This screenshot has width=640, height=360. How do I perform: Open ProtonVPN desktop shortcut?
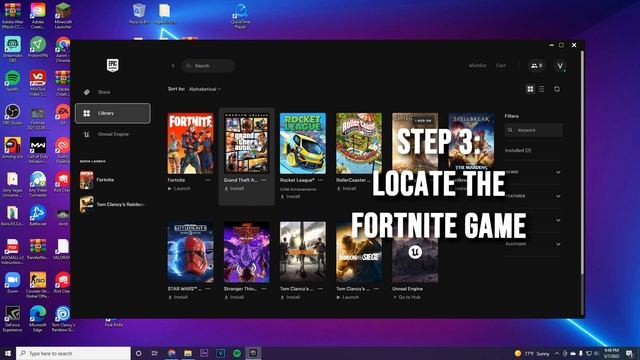click(x=38, y=47)
